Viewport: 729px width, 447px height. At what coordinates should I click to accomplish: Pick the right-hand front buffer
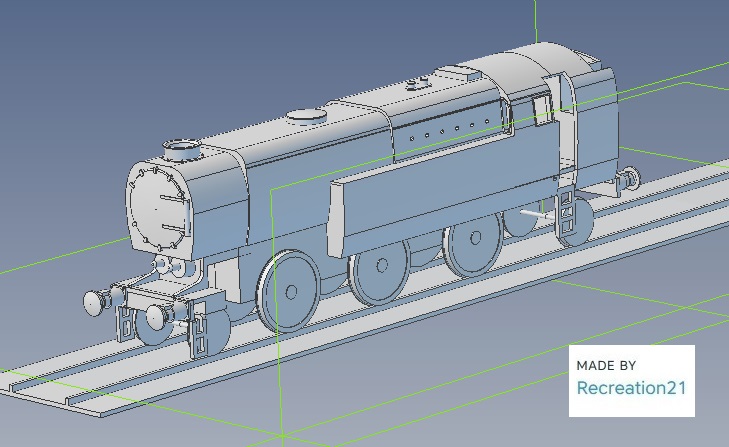157,317
